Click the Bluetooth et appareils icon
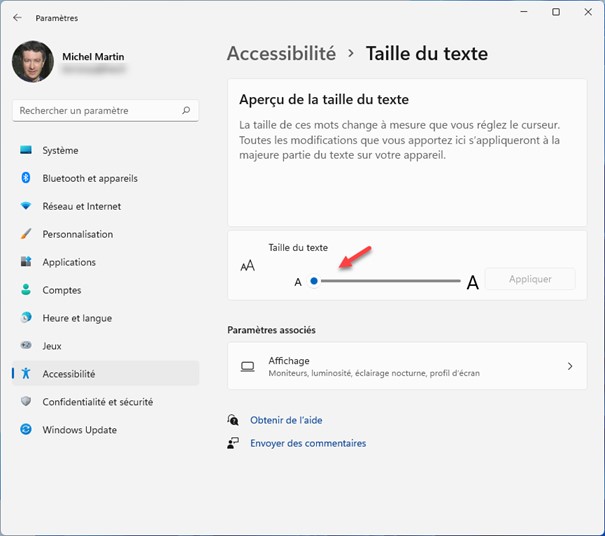Viewport: 605px width, 536px height. pyautogui.click(x=26, y=178)
